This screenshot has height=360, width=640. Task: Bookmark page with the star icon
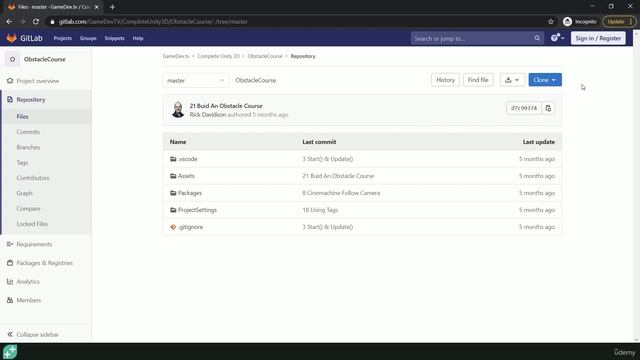tap(551, 22)
